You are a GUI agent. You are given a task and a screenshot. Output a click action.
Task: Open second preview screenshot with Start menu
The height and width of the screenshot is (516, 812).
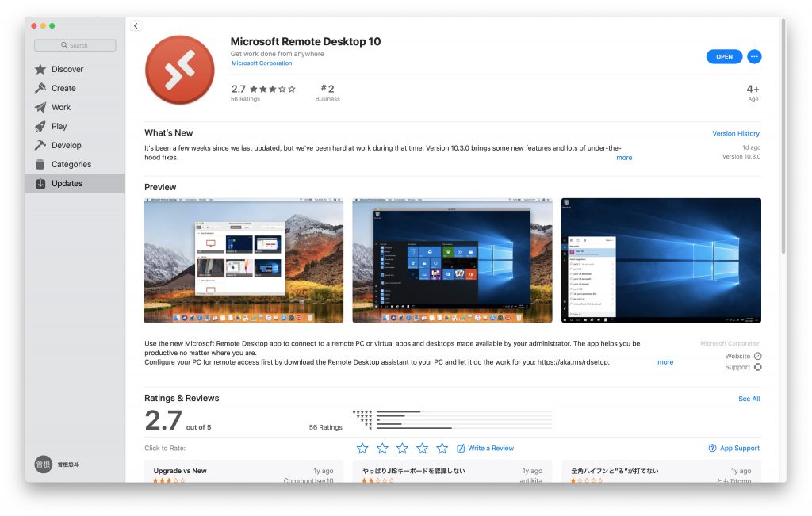tap(452, 260)
